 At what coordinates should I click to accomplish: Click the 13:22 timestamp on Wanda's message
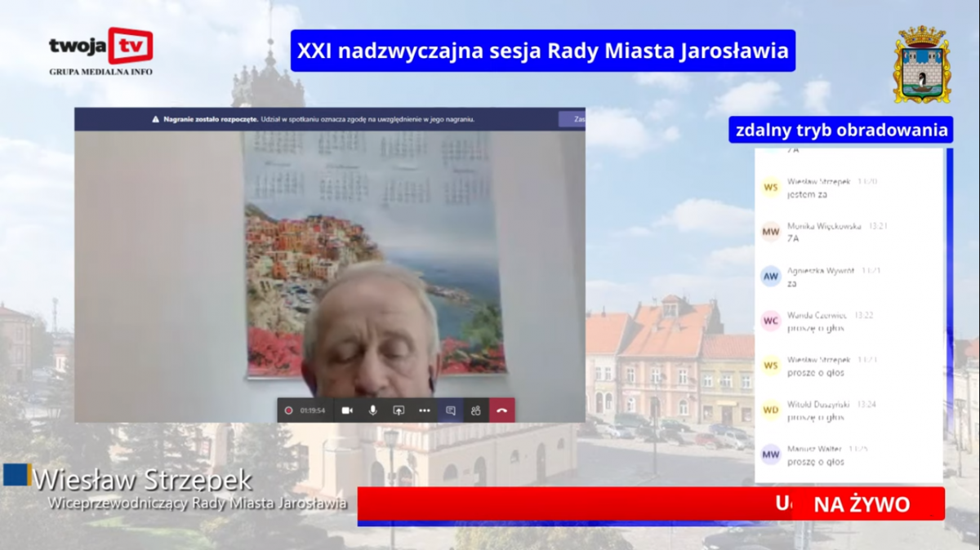click(864, 315)
